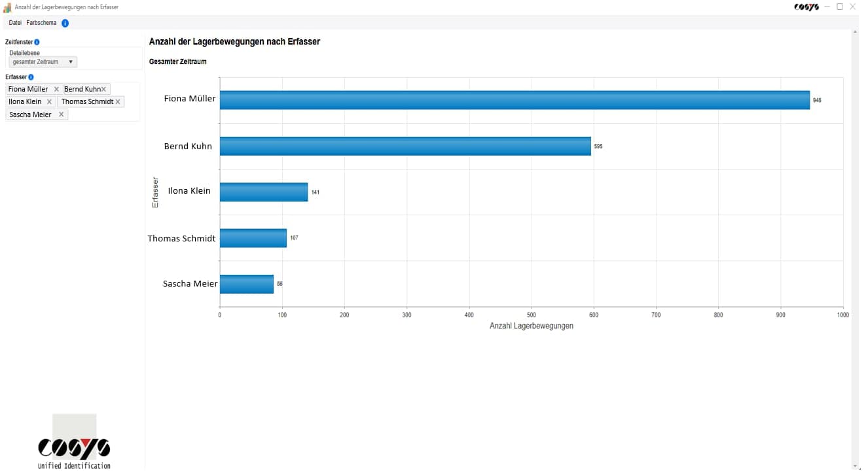Open the Farbschema menu
This screenshot has height=475, width=868.
[41, 23]
